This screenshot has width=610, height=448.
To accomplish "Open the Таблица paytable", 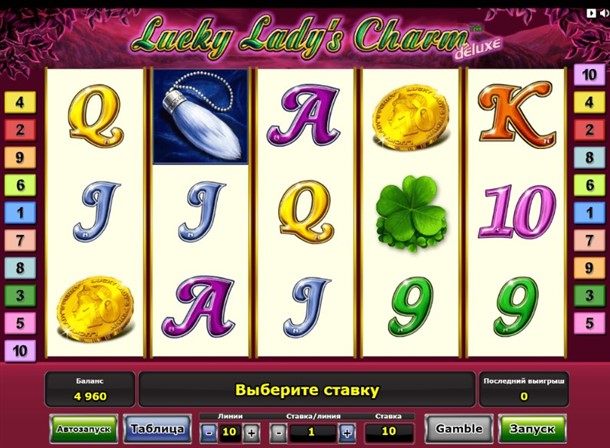I will 157,429.
